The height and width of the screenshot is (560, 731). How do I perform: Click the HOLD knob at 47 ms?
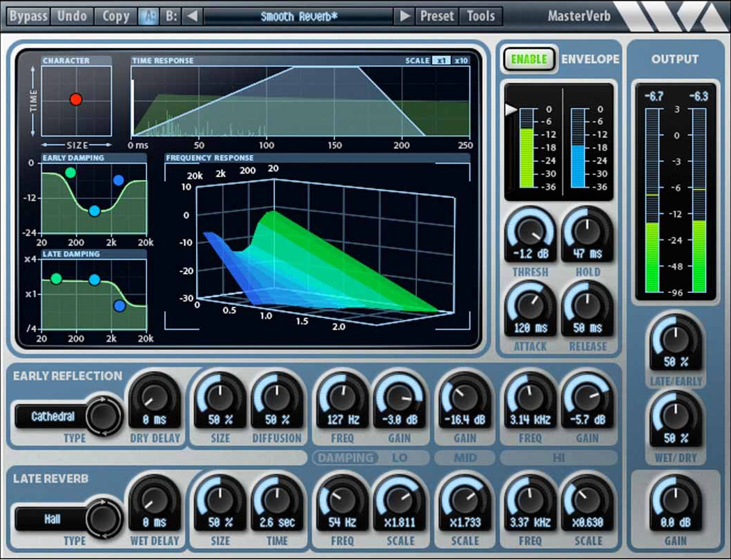587,232
